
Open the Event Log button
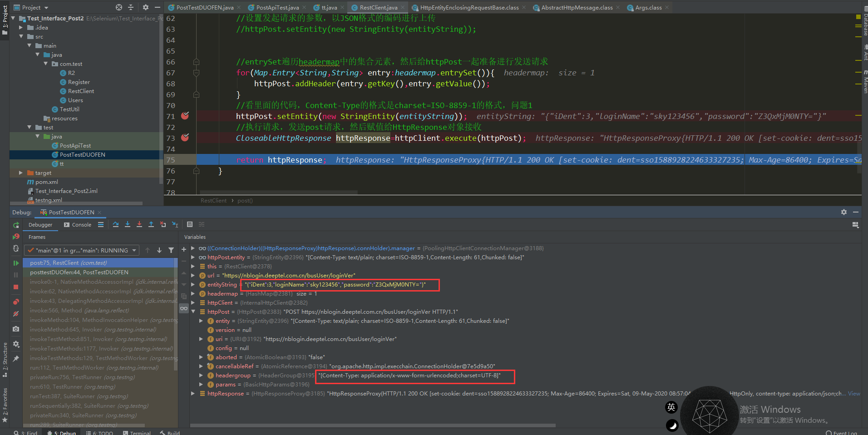[841, 433]
